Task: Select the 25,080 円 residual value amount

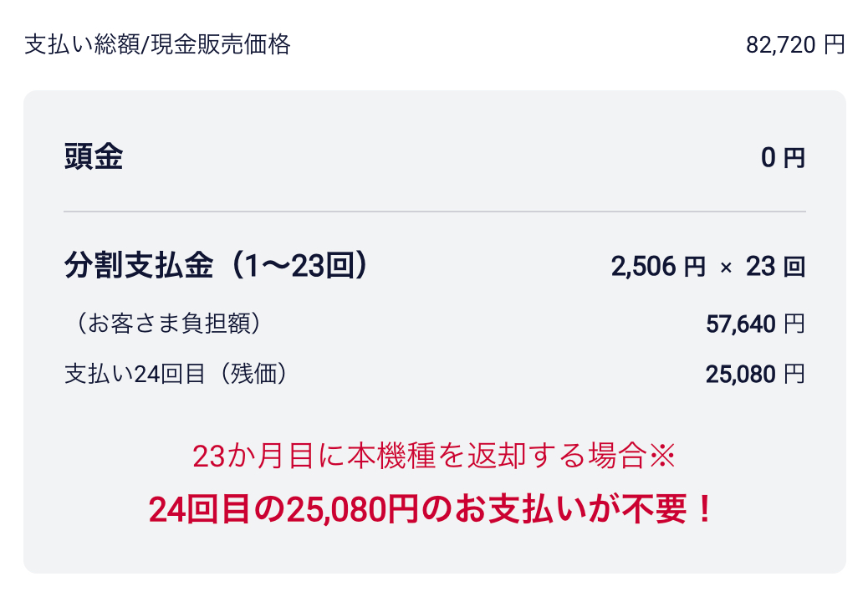Action: tap(755, 374)
